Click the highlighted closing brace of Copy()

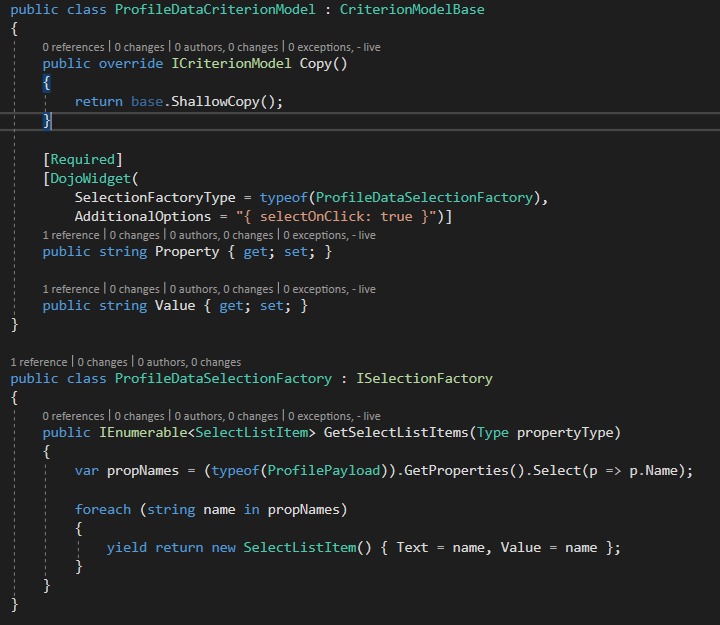point(46,121)
